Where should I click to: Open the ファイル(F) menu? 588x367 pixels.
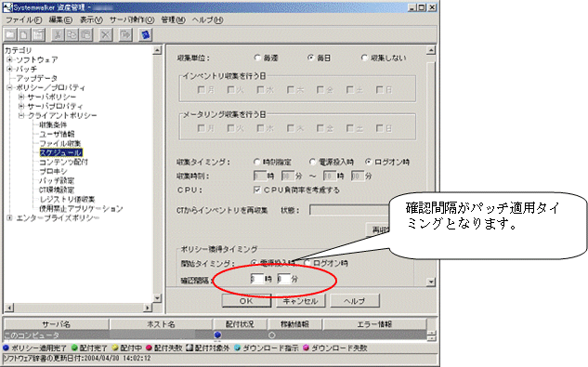23,20
